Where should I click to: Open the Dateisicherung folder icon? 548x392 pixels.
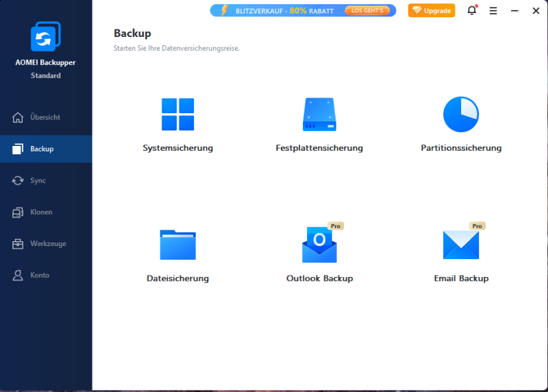pos(177,245)
